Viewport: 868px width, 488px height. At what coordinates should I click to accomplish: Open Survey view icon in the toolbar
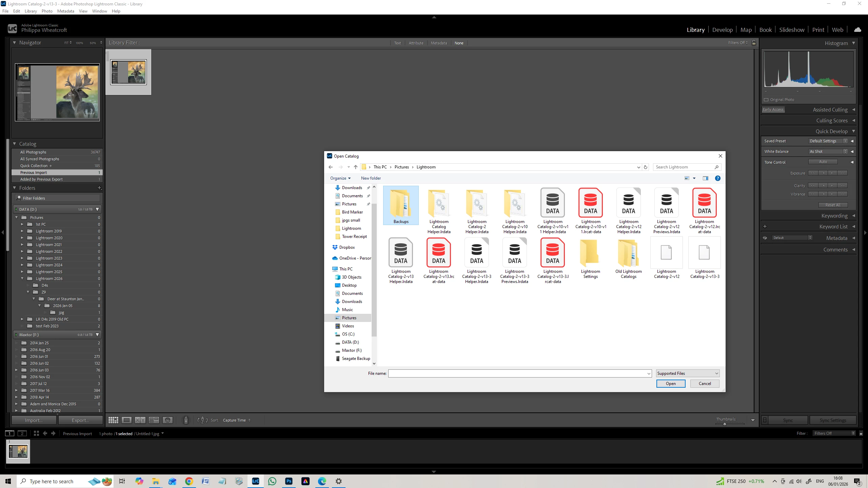tap(154, 420)
